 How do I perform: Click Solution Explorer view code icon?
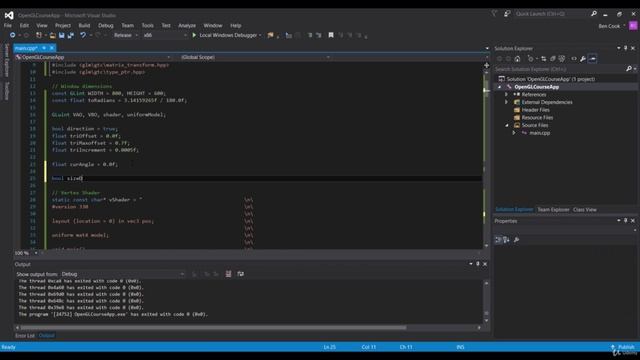tap(574, 59)
